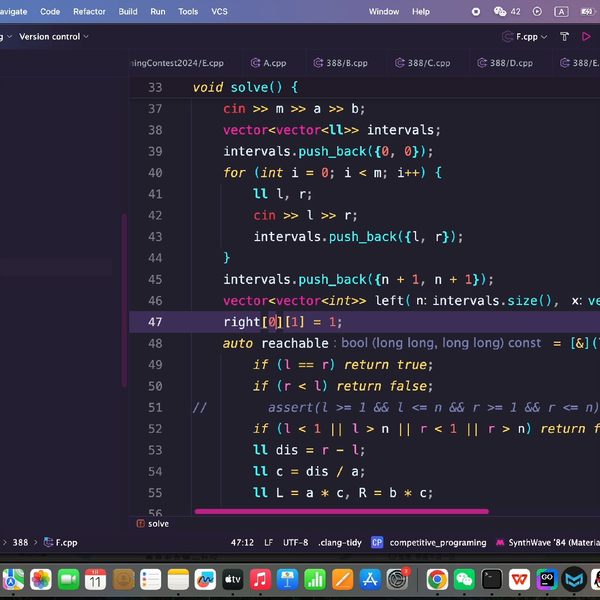
Task: Click the .clang-tidy status bar widget
Action: 338,542
